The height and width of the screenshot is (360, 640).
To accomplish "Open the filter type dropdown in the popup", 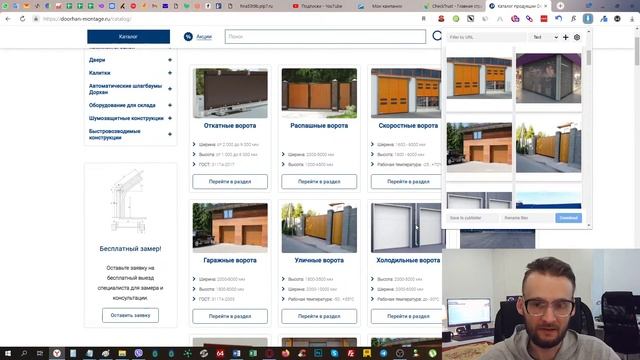I will pyautogui.click(x=545, y=37).
